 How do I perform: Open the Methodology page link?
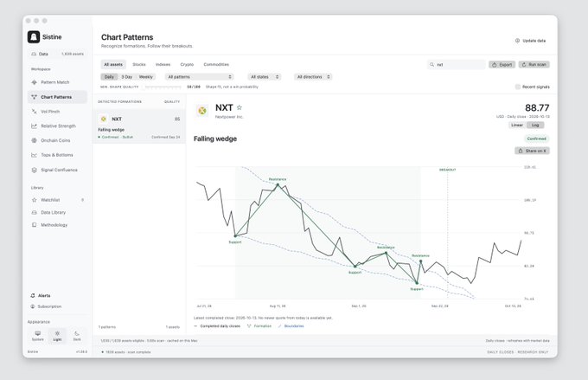coord(57,225)
